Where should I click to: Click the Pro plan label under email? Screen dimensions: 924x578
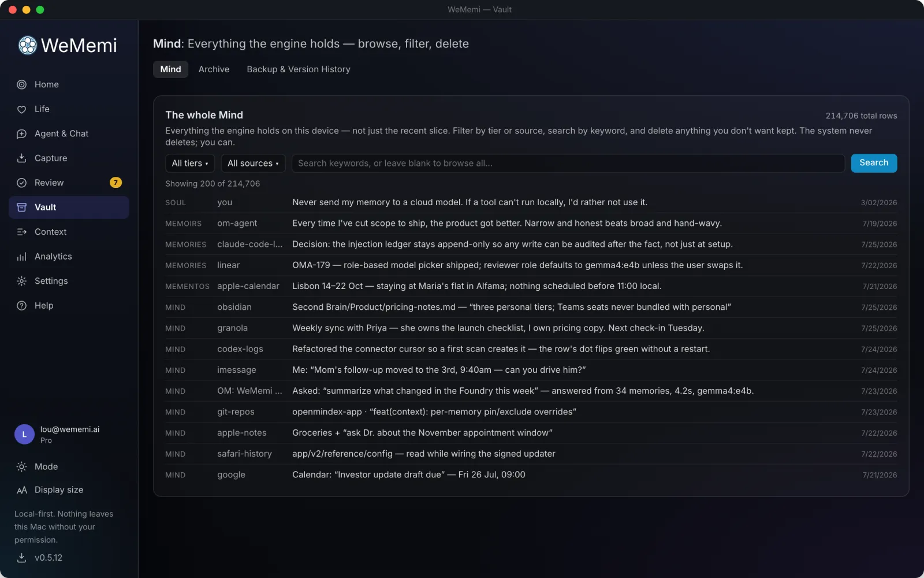coord(46,440)
